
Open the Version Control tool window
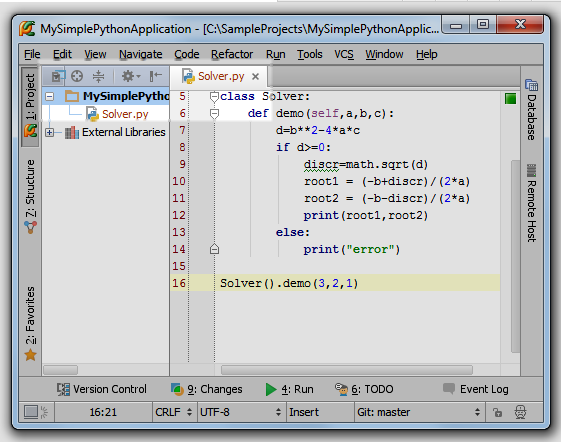pos(102,389)
